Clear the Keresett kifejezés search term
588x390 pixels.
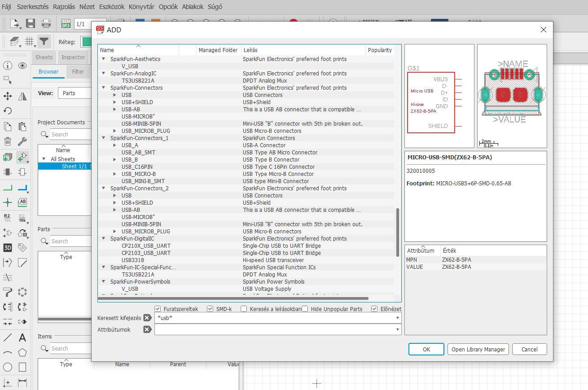[x=147, y=318]
